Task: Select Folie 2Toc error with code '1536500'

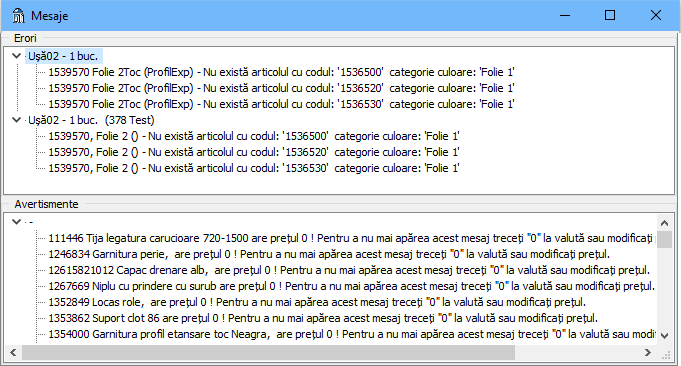Action: (281, 72)
